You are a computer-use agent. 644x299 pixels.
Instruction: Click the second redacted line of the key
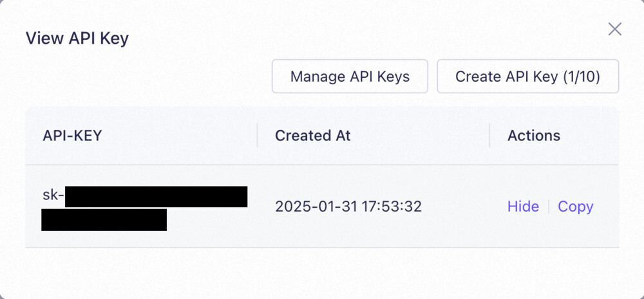(x=104, y=219)
